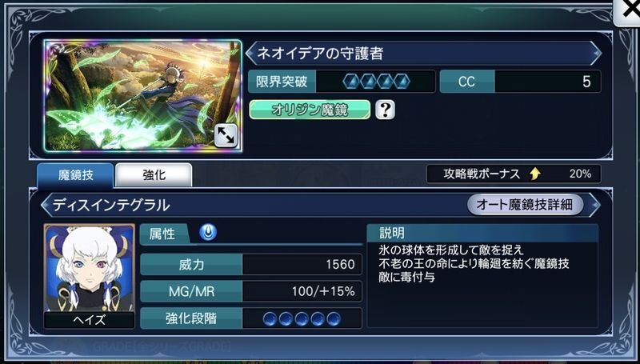Click the fifth enhancement stage orb
640x364 pixels.
(334, 318)
